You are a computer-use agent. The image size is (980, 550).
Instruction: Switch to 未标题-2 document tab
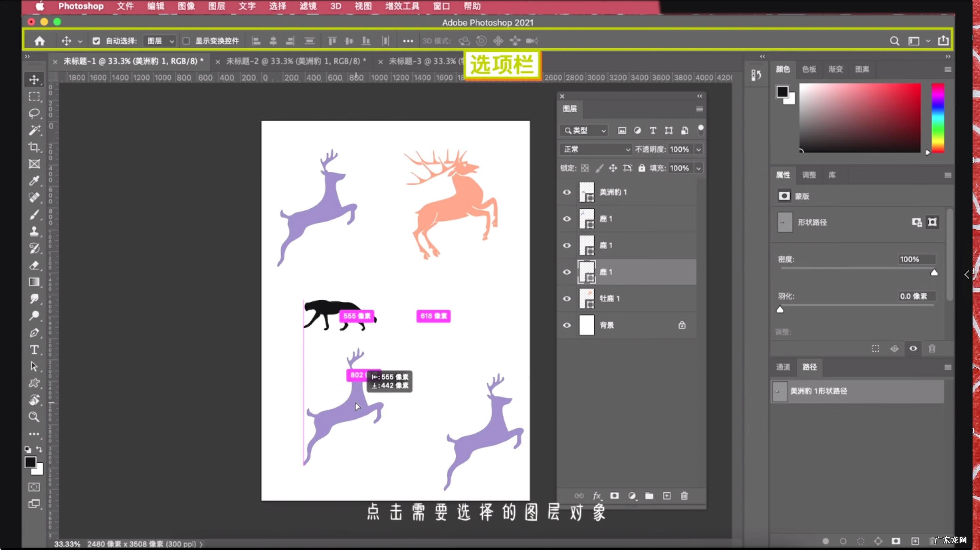click(295, 61)
